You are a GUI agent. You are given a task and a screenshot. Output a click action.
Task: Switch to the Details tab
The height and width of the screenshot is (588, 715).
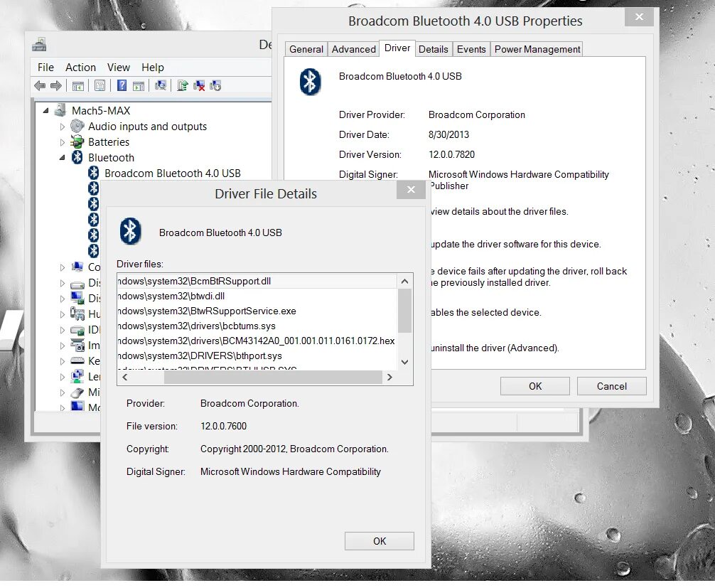coord(434,49)
